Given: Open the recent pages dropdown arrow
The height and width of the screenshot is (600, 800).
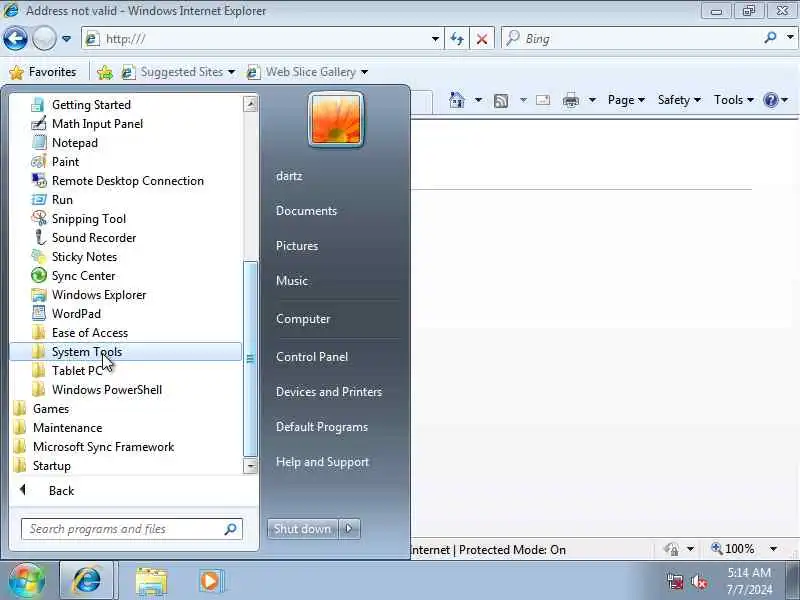Looking at the screenshot, I should 66,38.
